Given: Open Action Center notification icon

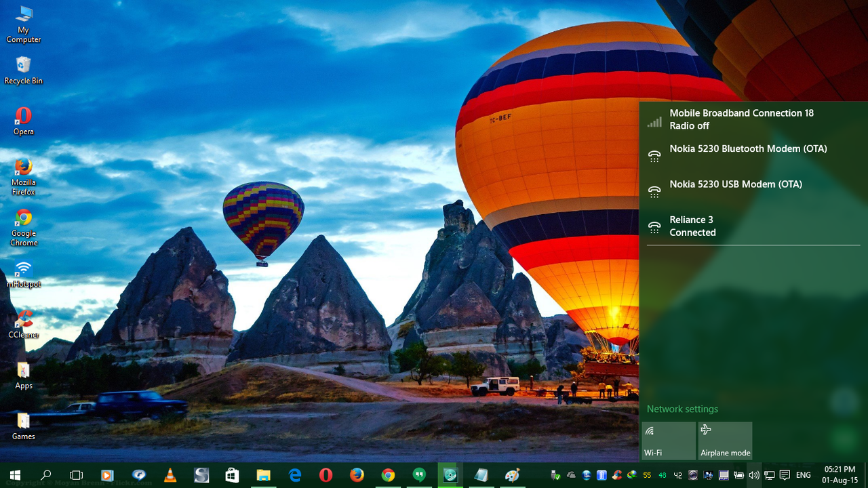Looking at the screenshot, I should pyautogui.click(x=785, y=475).
